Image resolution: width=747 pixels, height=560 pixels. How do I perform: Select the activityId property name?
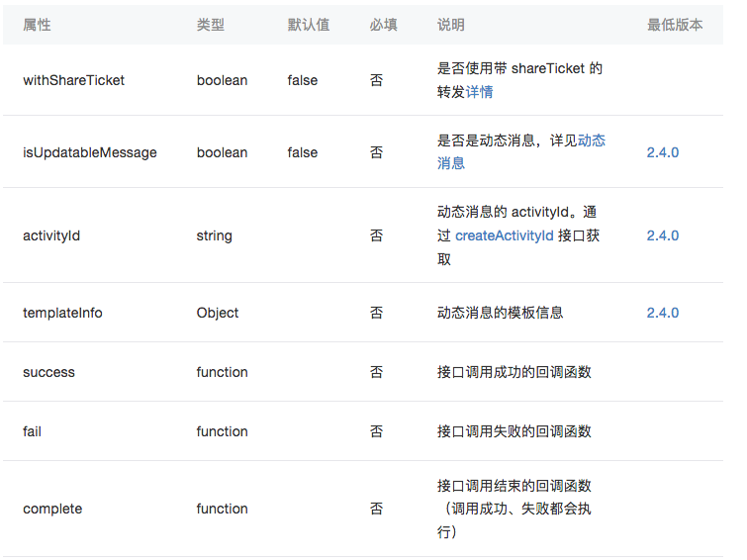pyautogui.click(x=51, y=235)
